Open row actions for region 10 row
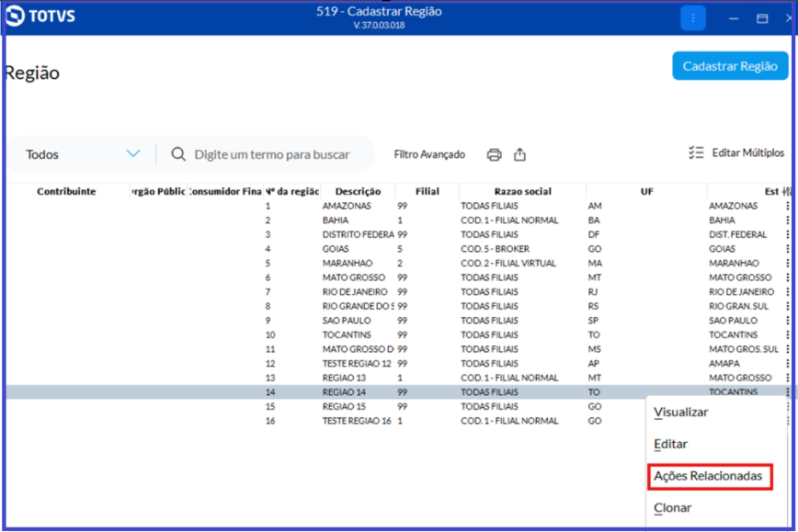 pyautogui.click(x=787, y=334)
